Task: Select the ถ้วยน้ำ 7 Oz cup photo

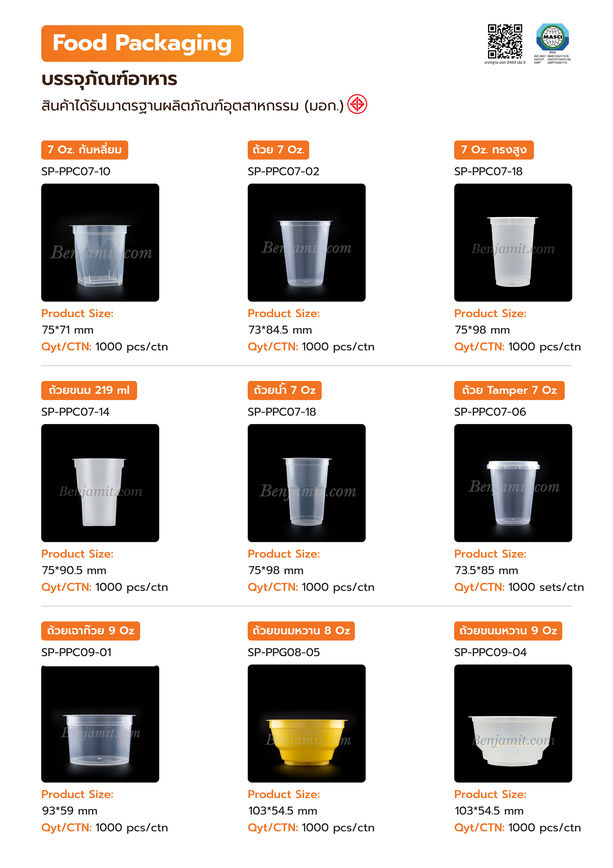Action: point(306,483)
